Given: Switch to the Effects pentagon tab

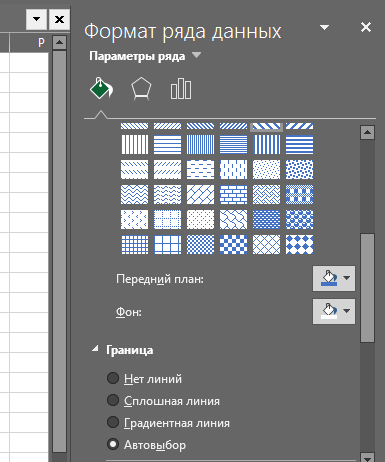Looking at the screenshot, I should tap(141, 89).
